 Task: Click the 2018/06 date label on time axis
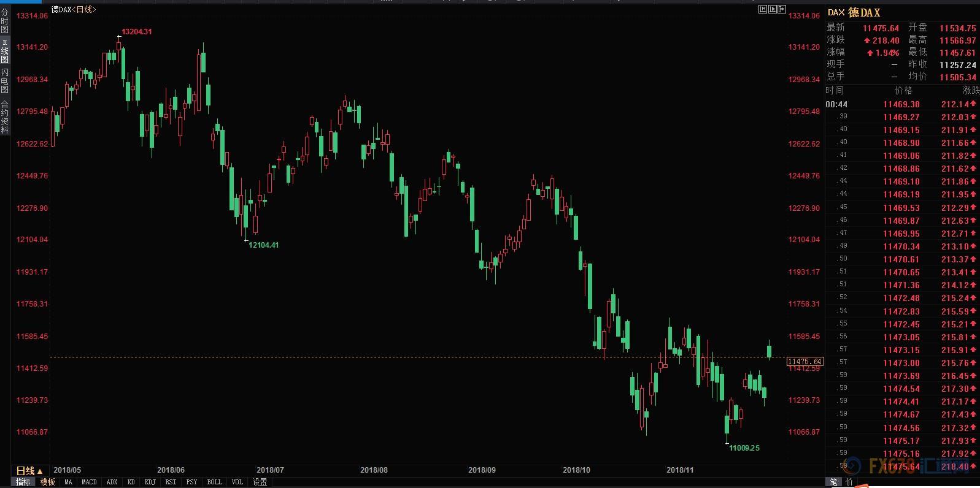point(171,470)
